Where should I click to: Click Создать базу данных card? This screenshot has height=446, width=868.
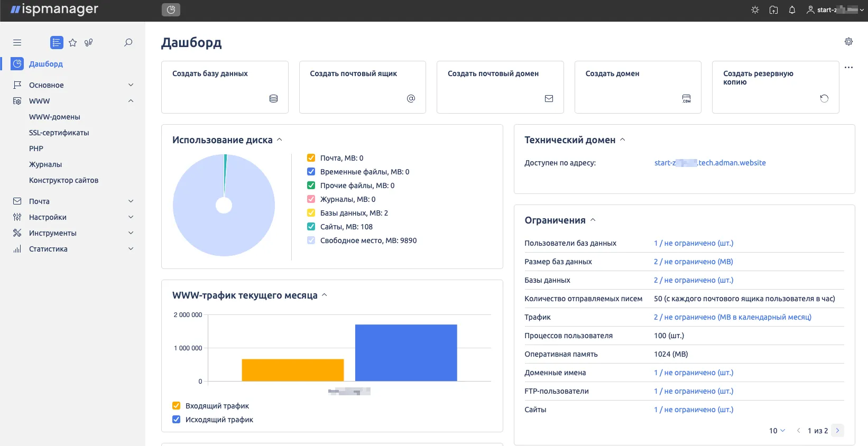tap(225, 87)
